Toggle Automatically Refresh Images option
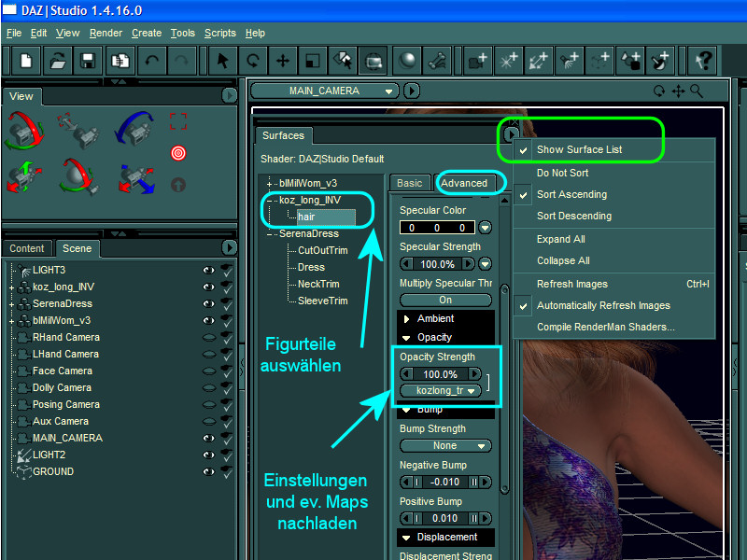 [x=614, y=306]
